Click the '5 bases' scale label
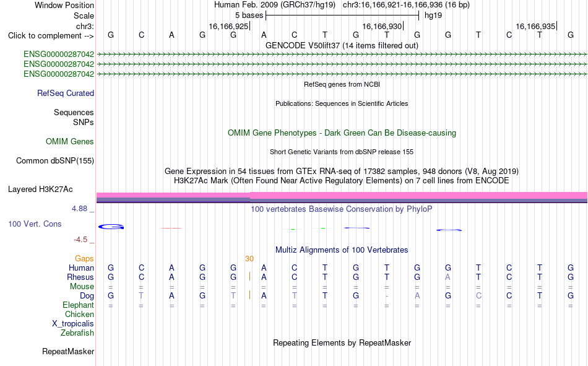Image resolution: width=588 pixels, height=366 pixels. (x=249, y=15)
